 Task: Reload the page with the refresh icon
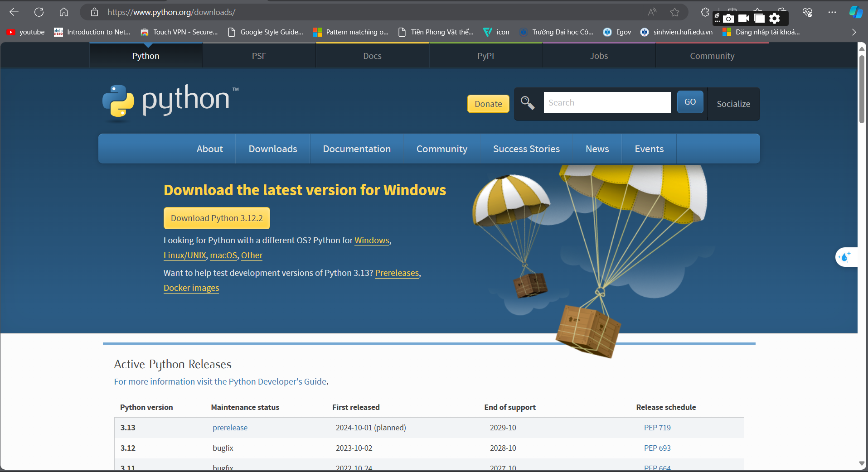pos(39,12)
